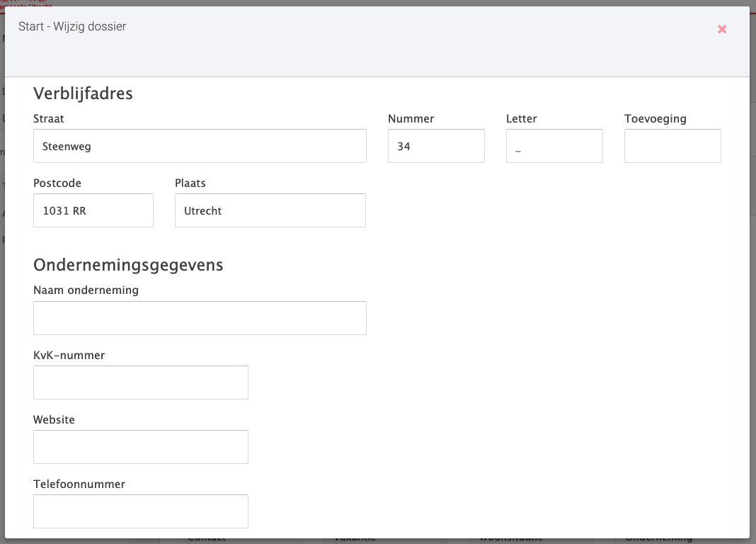
Task: Click the KvK-nummer input field
Action: point(141,382)
